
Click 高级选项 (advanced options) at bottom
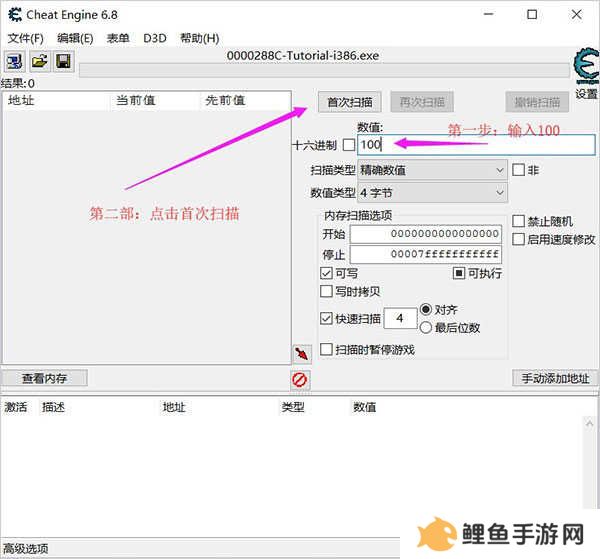pyautogui.click(x=26, y=549)
